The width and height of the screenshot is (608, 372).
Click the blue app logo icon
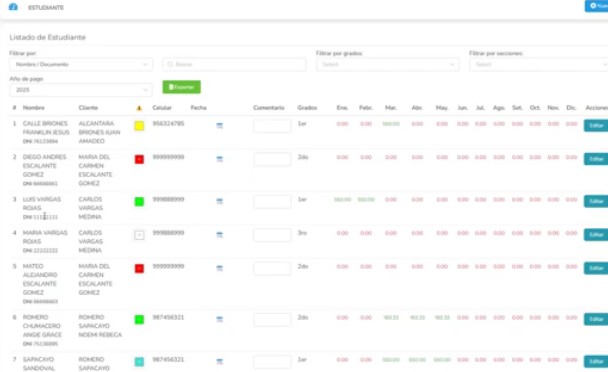[13, 7]
